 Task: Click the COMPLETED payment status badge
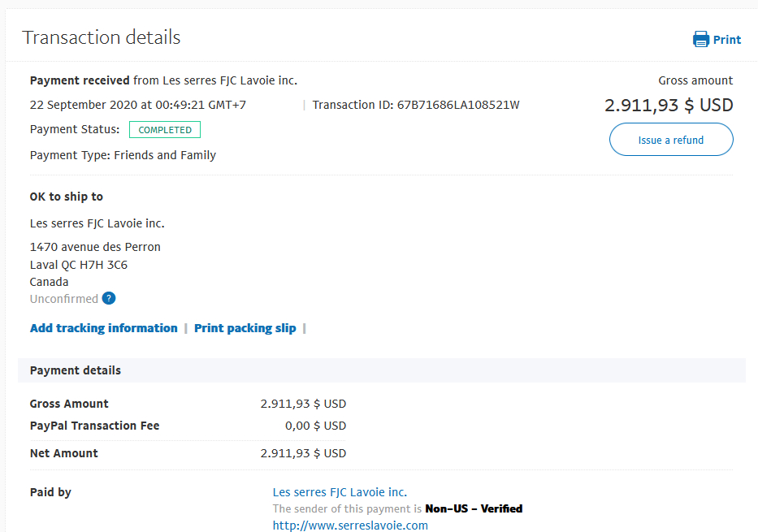pyautogui.click(x=165, y=129)
